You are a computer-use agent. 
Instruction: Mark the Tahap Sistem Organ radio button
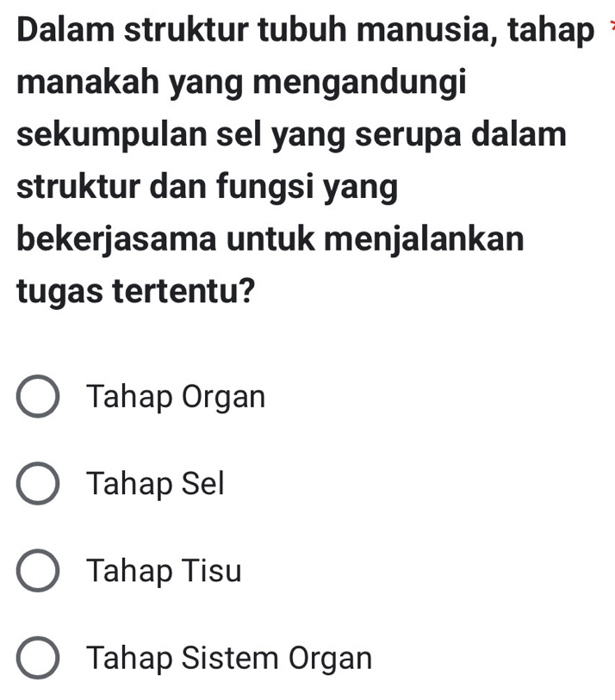coord(39,659)
